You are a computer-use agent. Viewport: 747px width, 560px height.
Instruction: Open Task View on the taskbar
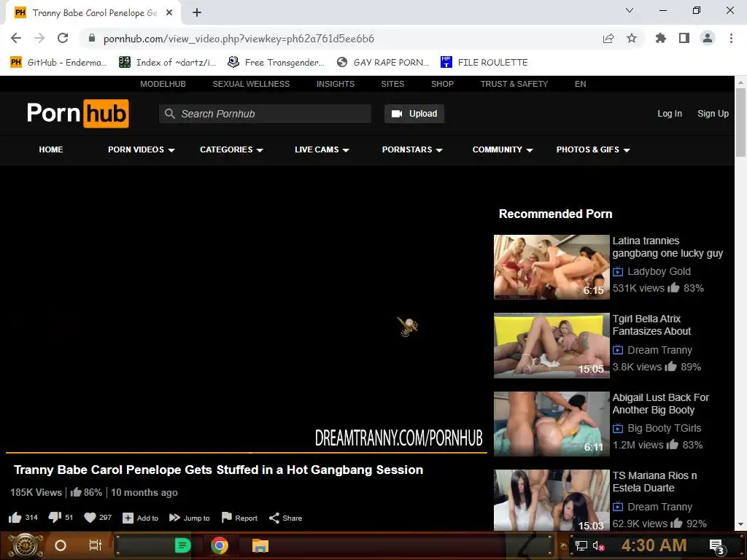click(96, 545)
